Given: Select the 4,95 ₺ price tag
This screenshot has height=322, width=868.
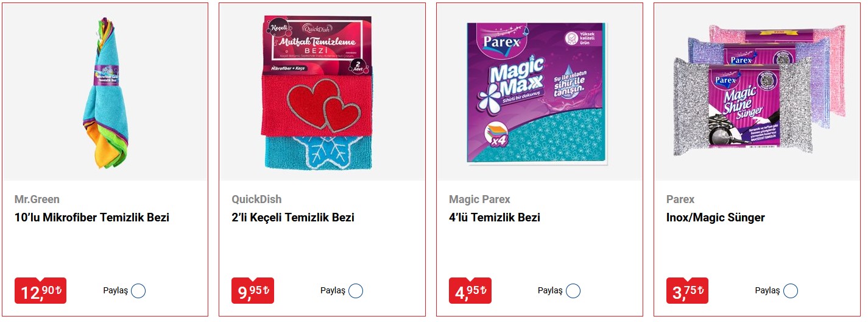Looking at the screenshot, I should point(470,291).
